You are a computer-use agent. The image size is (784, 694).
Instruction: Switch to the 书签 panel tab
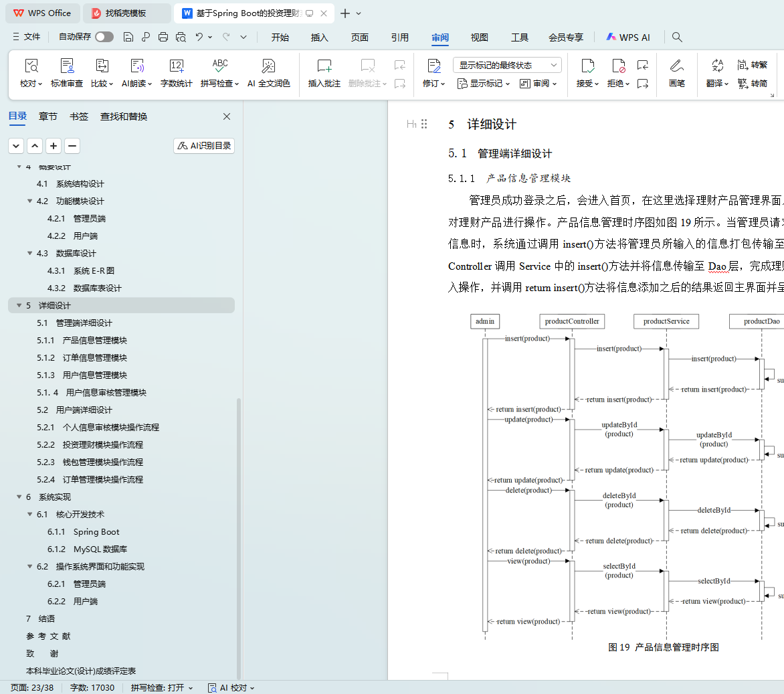(78, 116)
